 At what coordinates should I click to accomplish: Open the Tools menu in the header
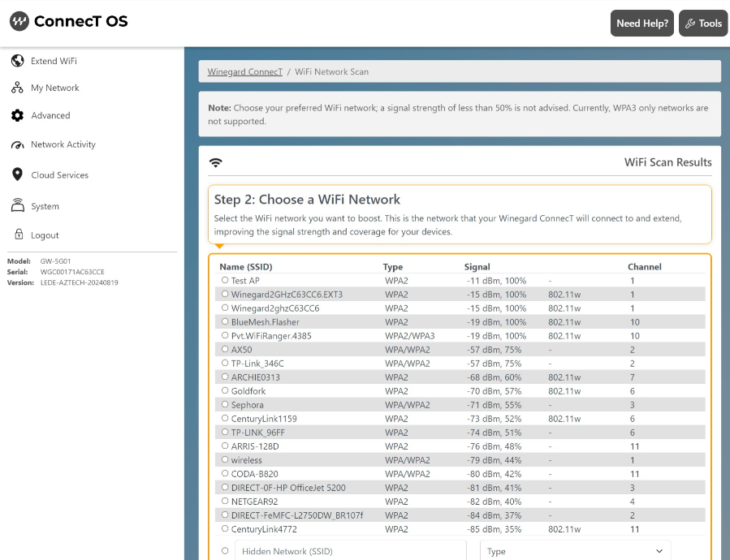[703, 23]
